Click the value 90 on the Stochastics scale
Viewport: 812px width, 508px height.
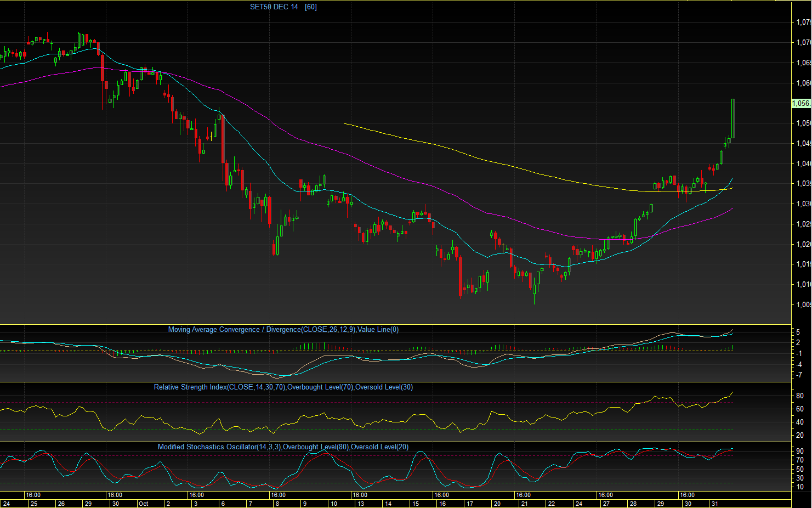click(800, 451)
